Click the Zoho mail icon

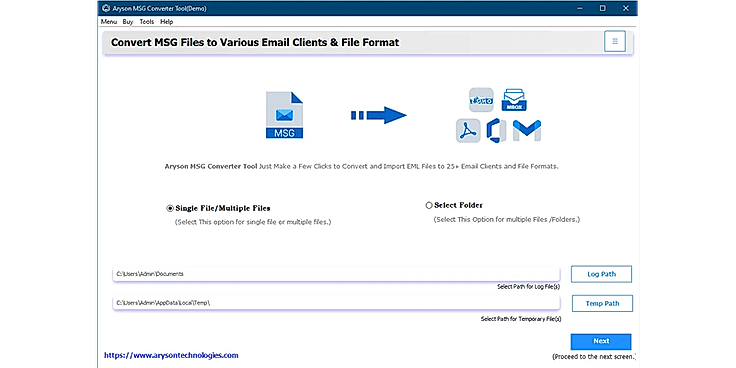click(481, 100)
